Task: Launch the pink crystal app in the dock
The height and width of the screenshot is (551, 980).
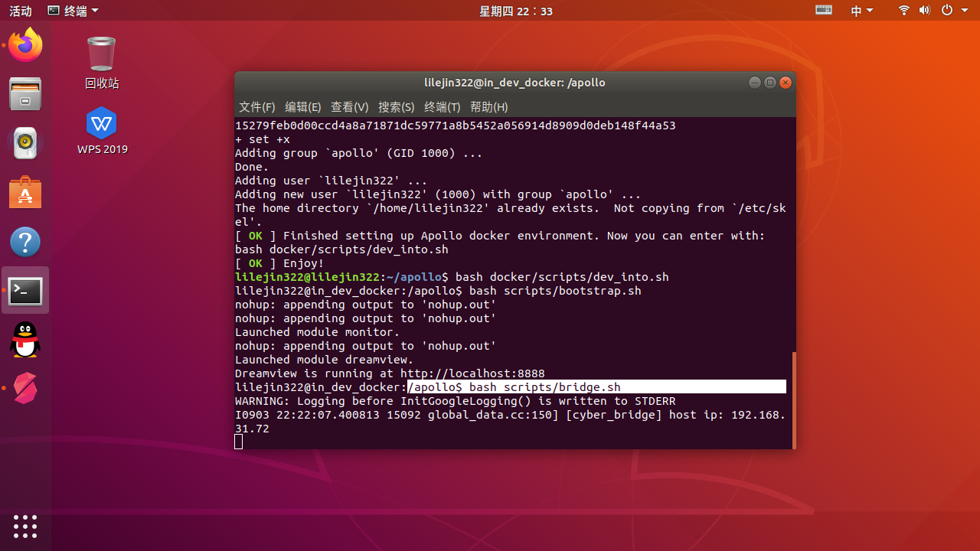Action: pos(25,388)
